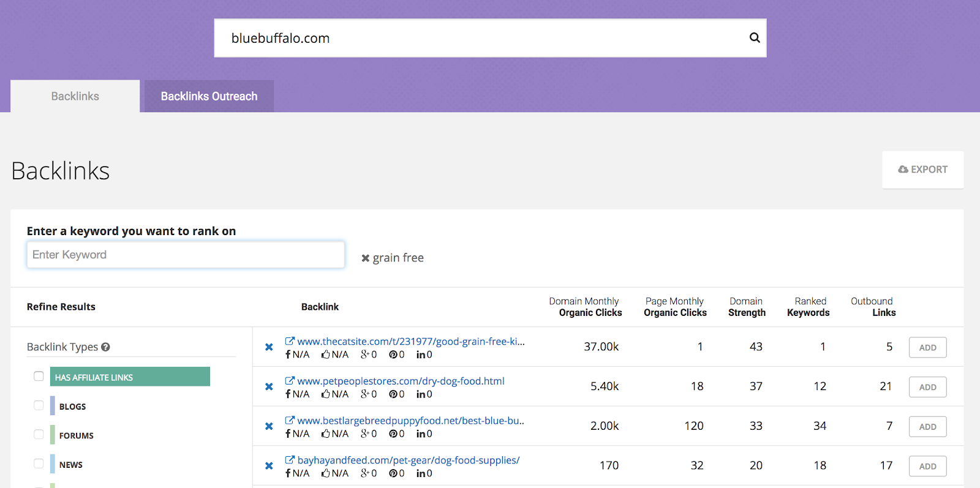980x488 pixels.
Task: Enable the Has Affiliate Links filter checkbox
Action: tap(39, 376)
